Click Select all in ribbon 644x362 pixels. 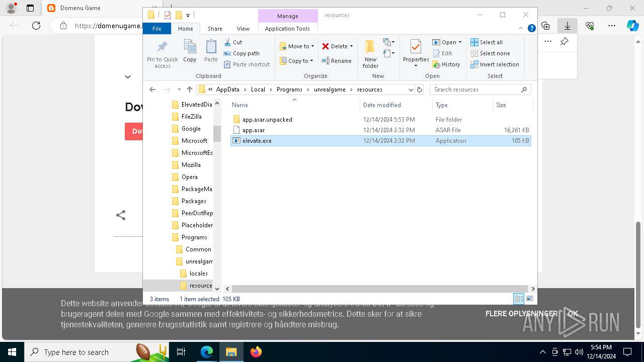point(487,42)
